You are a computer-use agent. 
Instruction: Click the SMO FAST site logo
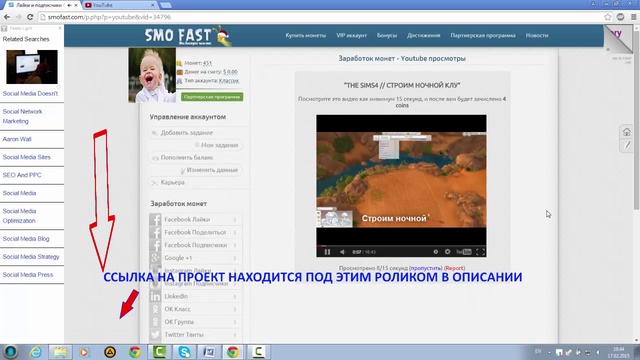(188, 36)
